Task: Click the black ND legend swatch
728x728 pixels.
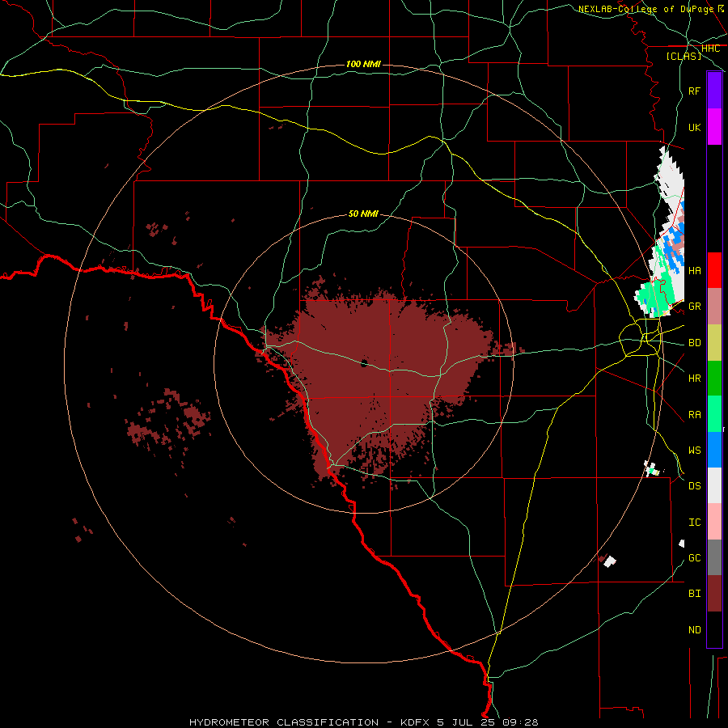Action: pos(714,629)
